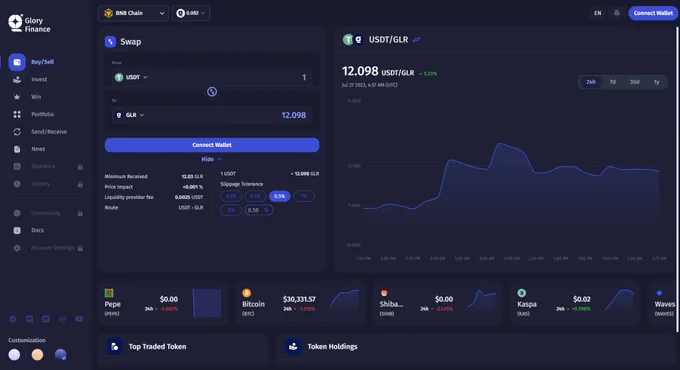Click the History lock icon
Screen dimensions: 680x370
click(80, 184)
